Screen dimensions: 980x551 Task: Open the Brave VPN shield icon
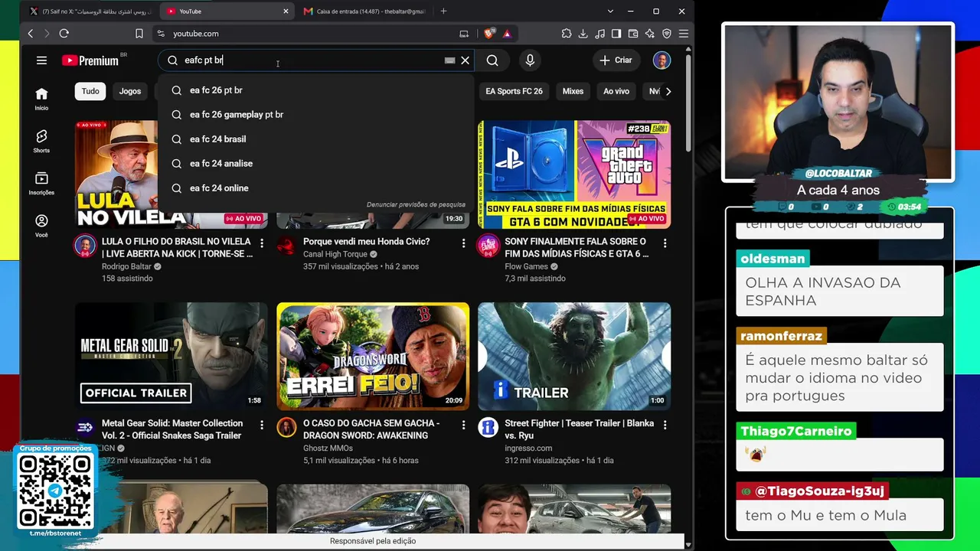(x=667, y=34)
